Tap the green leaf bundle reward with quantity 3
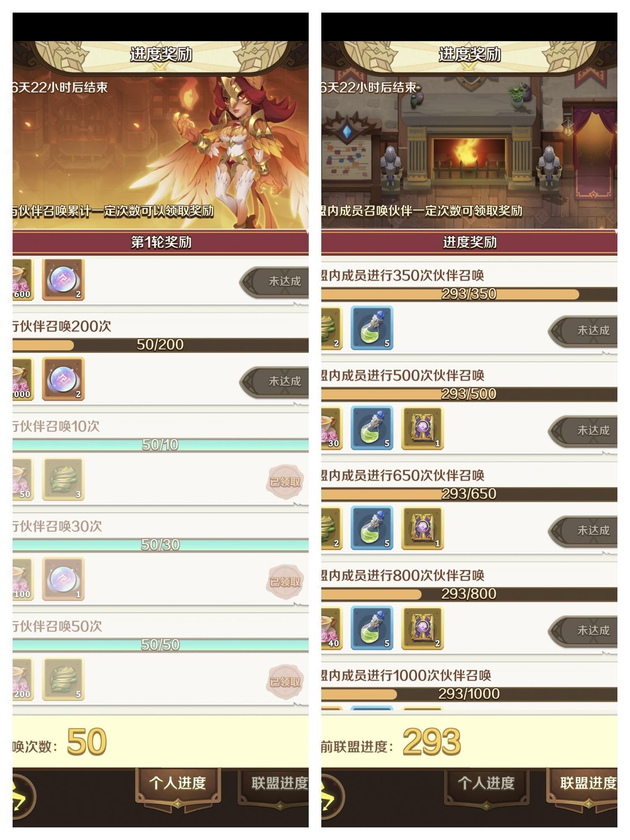630x840 pixels. tap(63, 479)
